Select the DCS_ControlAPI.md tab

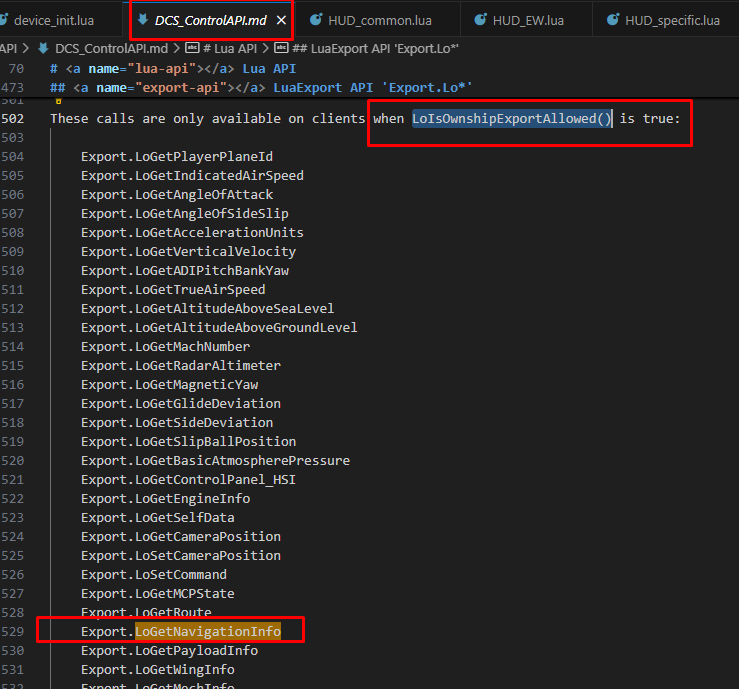tap(210, 21)
